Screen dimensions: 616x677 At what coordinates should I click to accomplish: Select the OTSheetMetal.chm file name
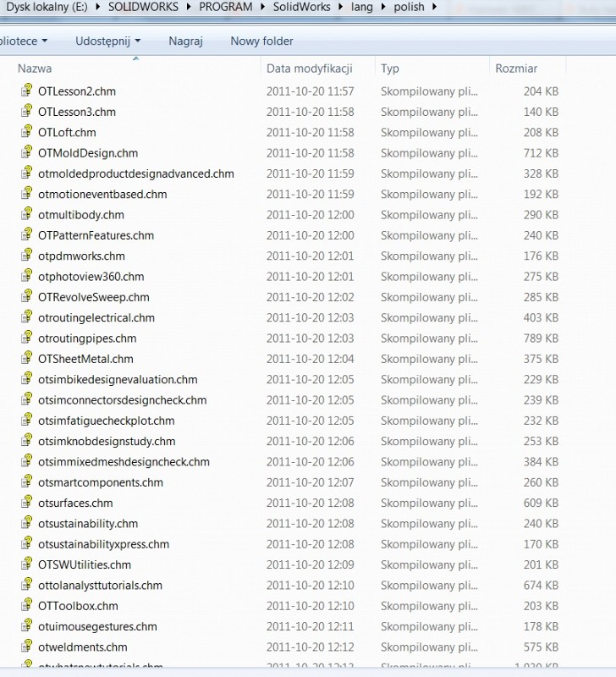click(x=85, y=359)
